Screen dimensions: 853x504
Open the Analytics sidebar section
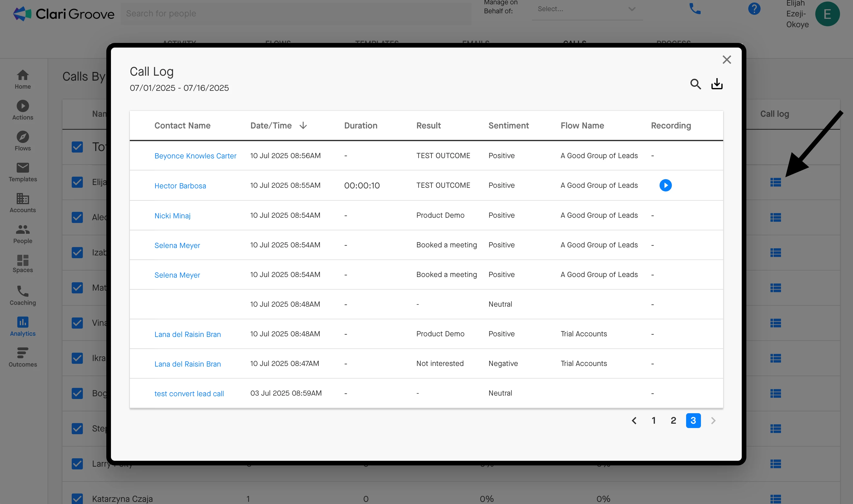tap(23, 326)
